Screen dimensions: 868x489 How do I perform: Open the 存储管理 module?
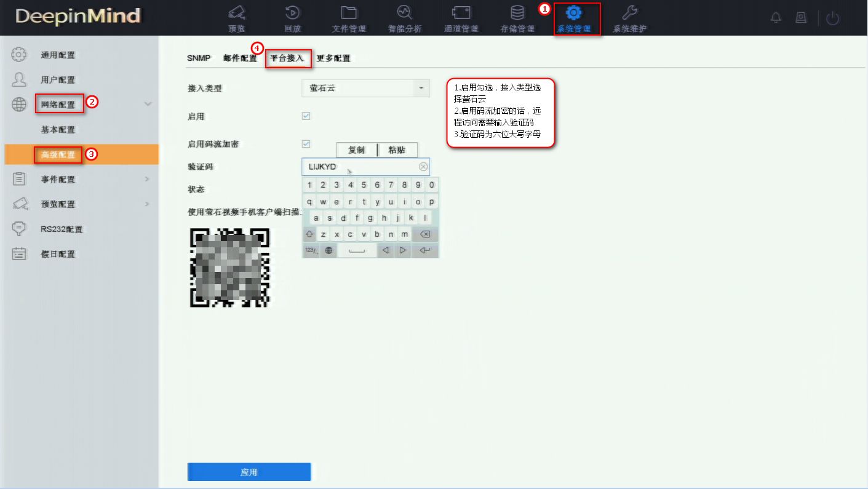point(516,18)
